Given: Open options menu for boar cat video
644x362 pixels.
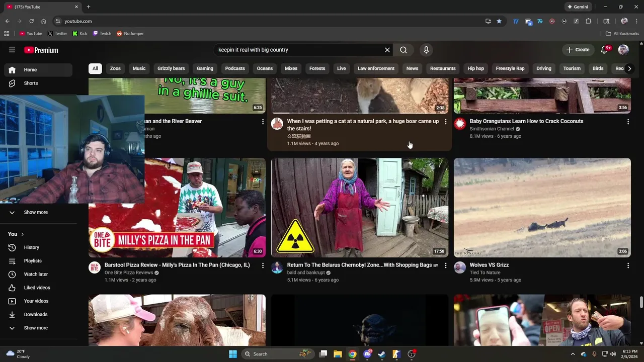Looking at the screenshot, I should (x=445, y=122).
